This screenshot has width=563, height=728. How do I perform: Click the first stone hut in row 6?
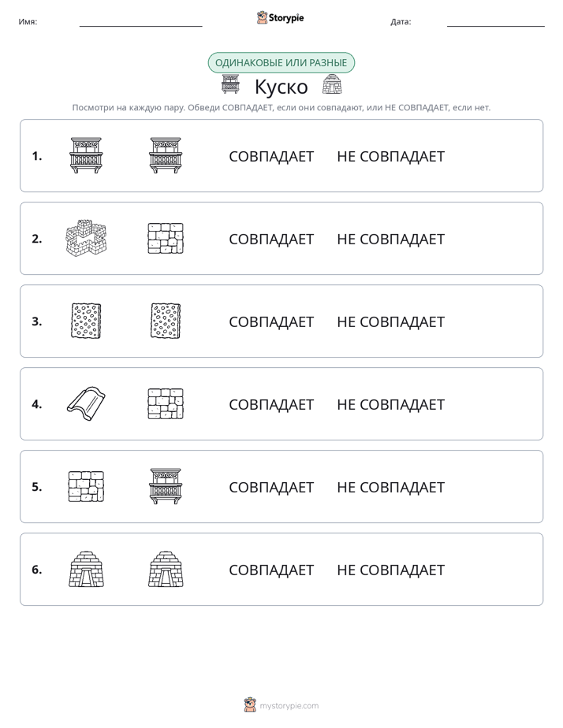coord(86,569)
